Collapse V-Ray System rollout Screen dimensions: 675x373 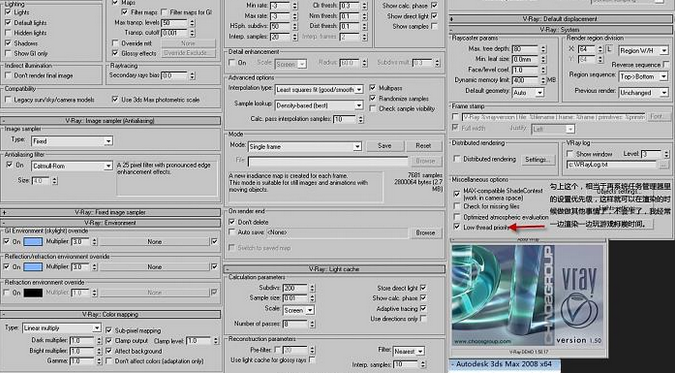click(560, 30)
